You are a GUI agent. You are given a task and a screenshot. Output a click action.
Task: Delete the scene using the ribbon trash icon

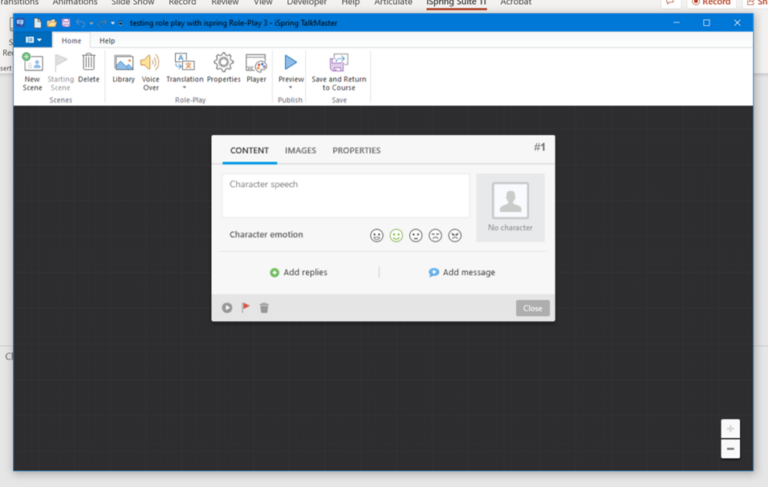[88, 70]
